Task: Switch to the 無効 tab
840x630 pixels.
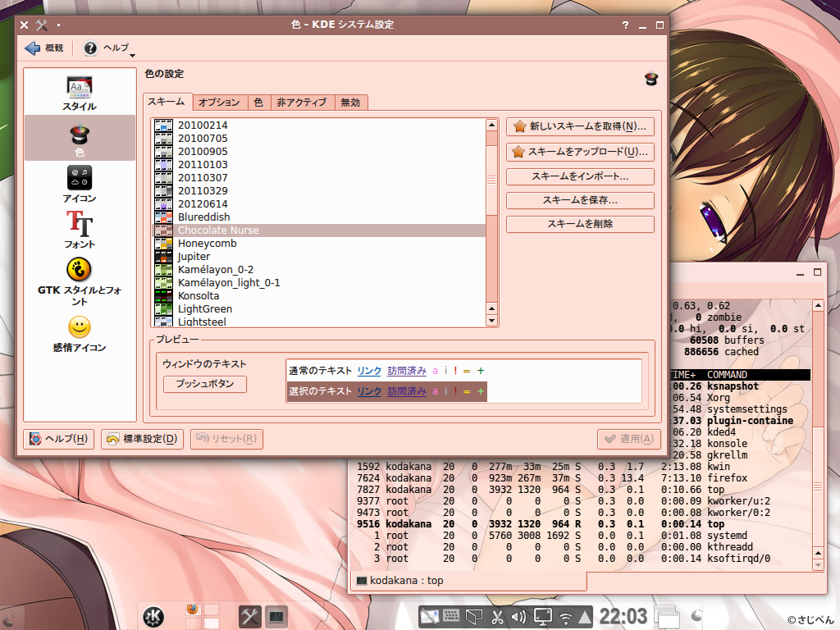Action: [351, 103]
